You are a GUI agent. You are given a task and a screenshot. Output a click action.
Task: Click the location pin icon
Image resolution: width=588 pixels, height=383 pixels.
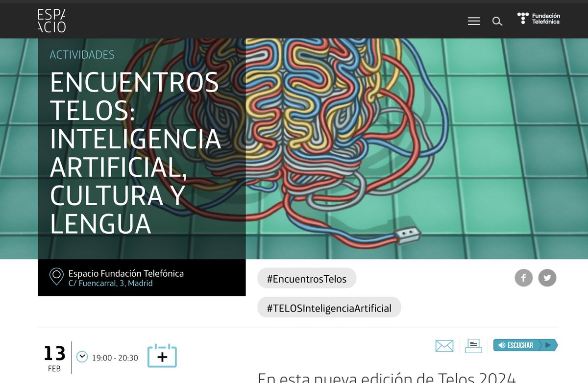coord(57,277)
